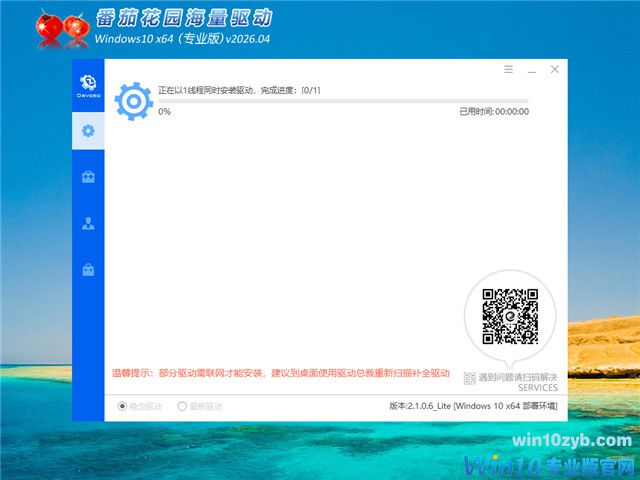Select the user/network icon in sidebar

coord(88,224)
